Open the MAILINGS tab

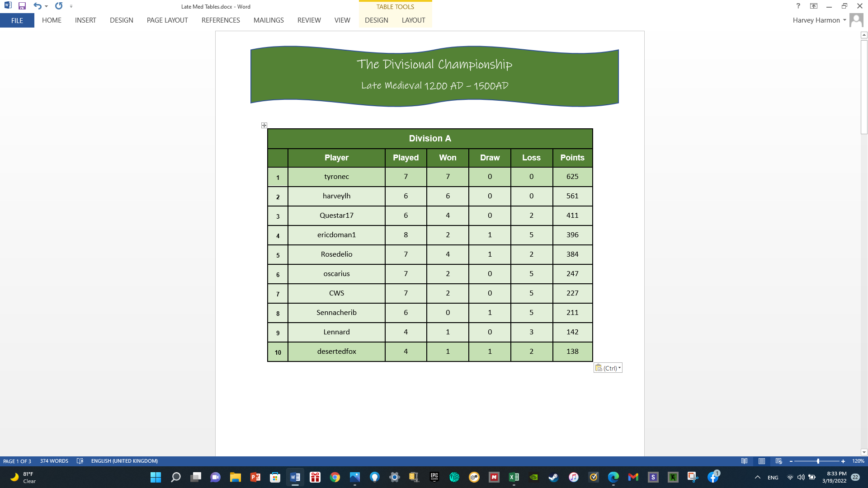click(x=269, y=20)
